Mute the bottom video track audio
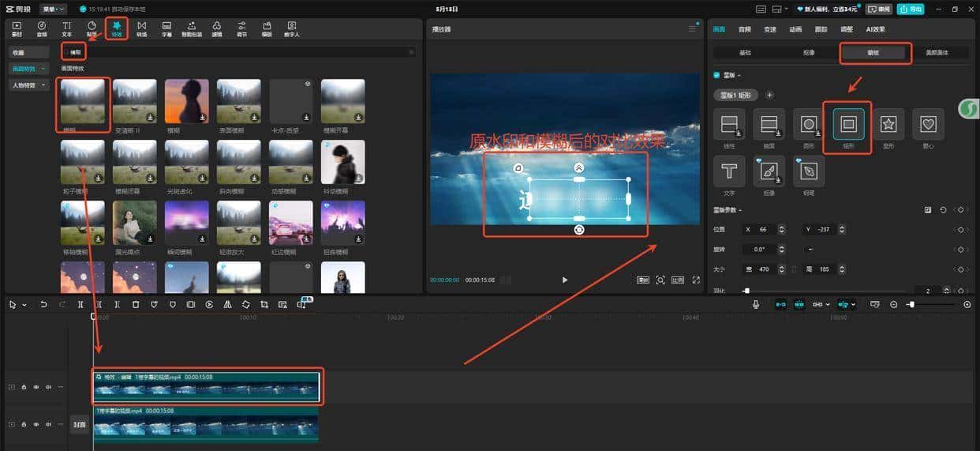980x451 pixels. tap(48, 425)
